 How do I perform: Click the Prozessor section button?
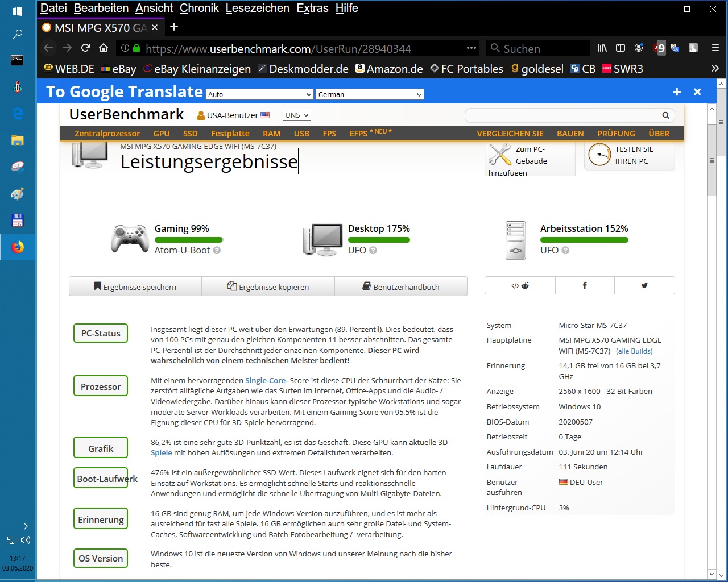coord(101,386)
